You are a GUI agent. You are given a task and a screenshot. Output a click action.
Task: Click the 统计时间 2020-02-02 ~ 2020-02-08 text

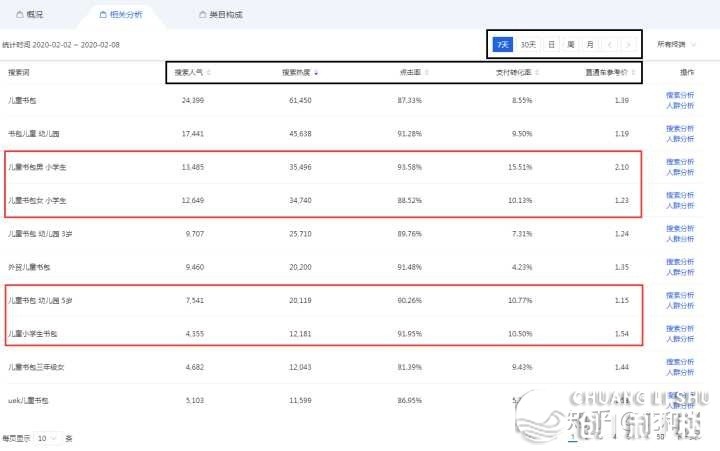point(61,45)
